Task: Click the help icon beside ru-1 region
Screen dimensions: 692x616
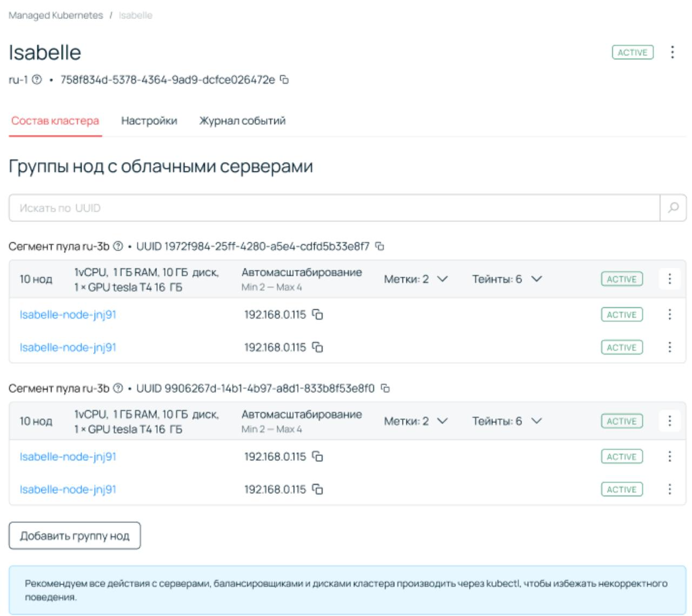Action: (37, 80)
